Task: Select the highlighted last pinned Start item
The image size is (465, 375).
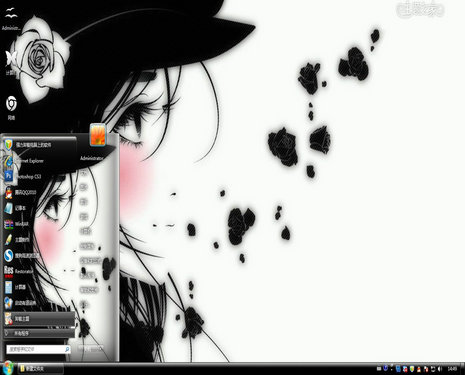Action: click(x=38, y=319)
